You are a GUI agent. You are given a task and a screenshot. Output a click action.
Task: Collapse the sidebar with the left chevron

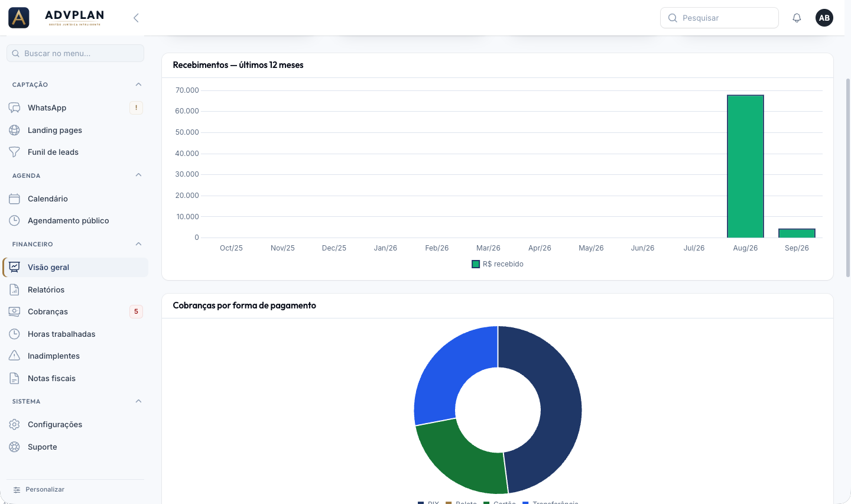136,18
